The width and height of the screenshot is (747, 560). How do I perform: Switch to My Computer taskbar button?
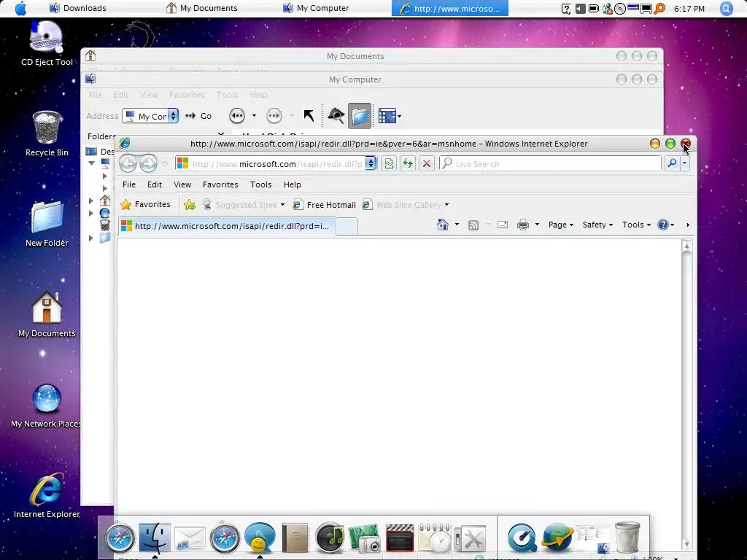tap(316, 8)
